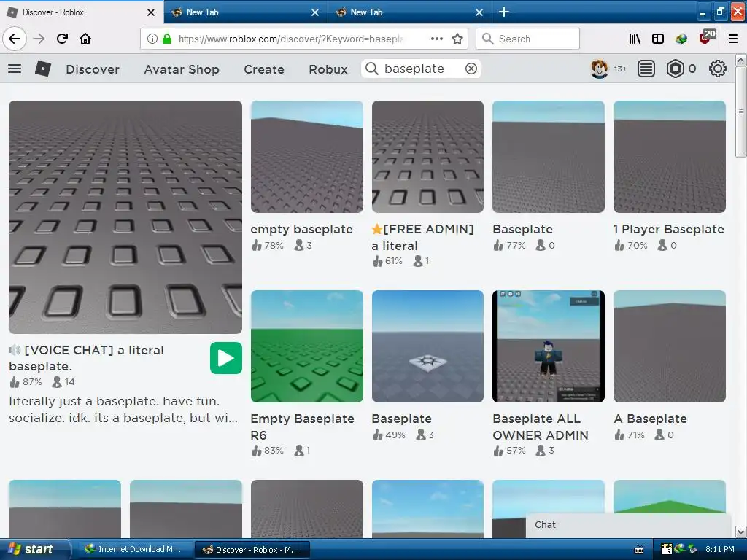Play the VOICE CHAT a literal baseplate game
The height and width of the screenshot is (560, 747).
[x=226, y=358]
